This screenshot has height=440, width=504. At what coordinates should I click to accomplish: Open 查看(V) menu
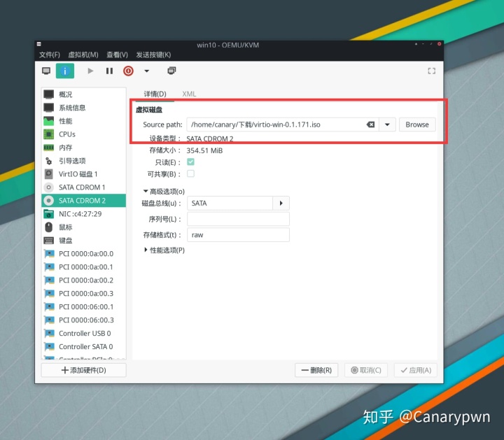pyautogui.click(x=118, y=55)
